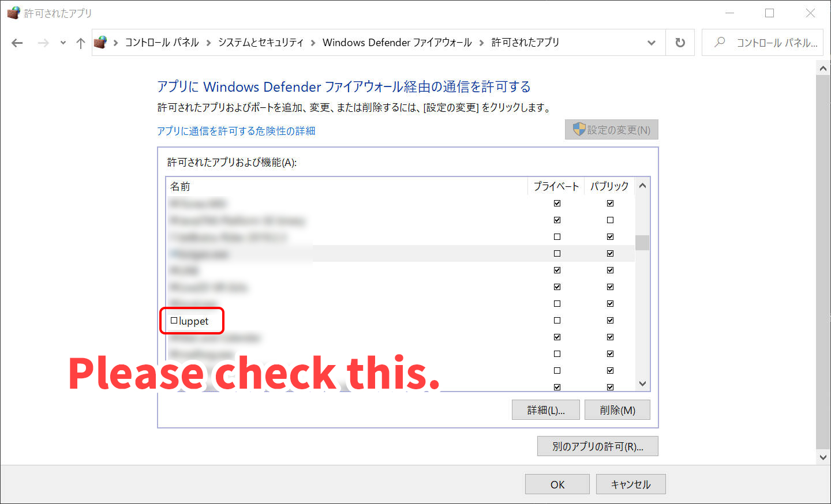Screen dimensions: 831x504
Task: Click パブリック column header
Action: 609,186
